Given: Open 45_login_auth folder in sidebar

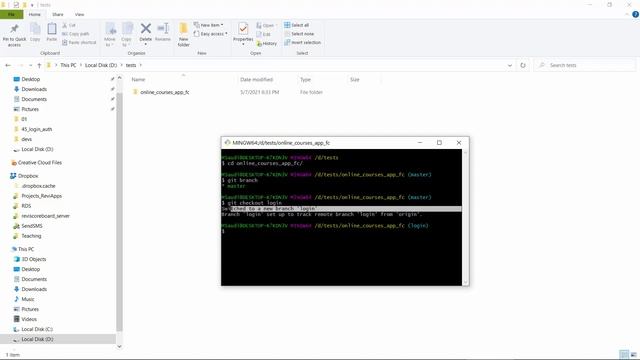Looking at the screenshot, I should (37, 129).
